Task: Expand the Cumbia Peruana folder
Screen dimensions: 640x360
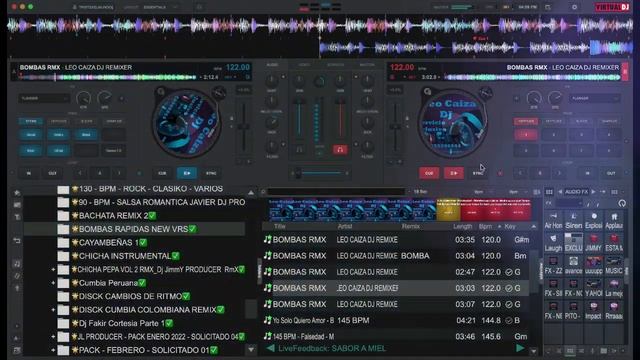Action: [x=53, y=283]
